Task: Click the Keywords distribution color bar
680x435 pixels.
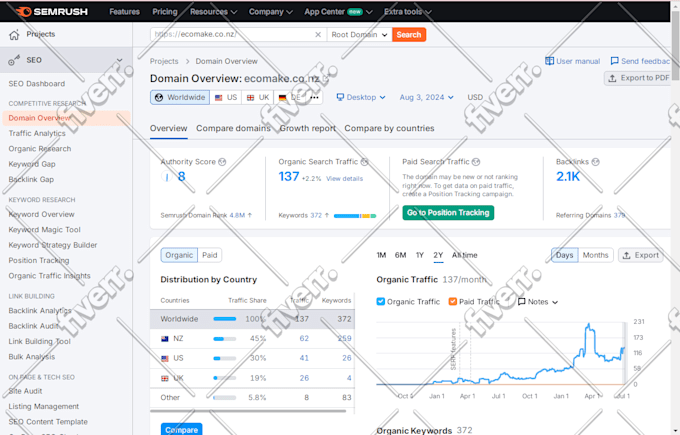Action: tap(355, 216)
